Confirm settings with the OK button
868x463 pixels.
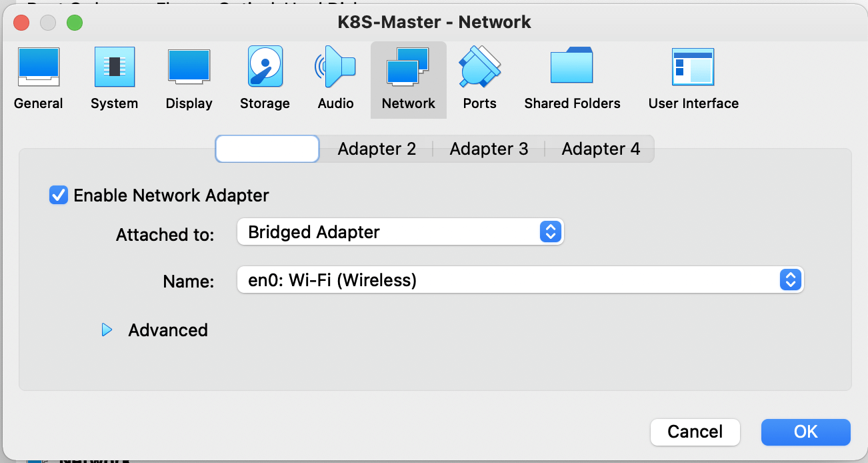(x=805, y=432)
